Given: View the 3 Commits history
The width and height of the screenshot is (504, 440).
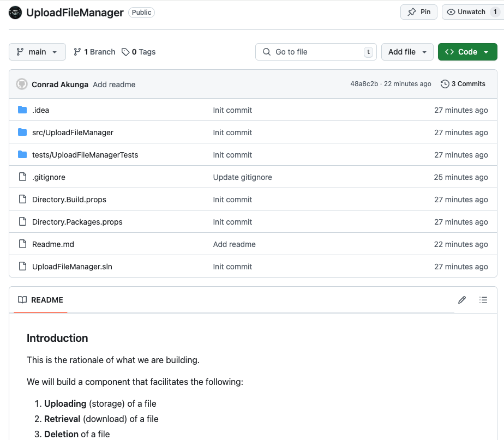Looking at the screenshot, I should [463, 84].
